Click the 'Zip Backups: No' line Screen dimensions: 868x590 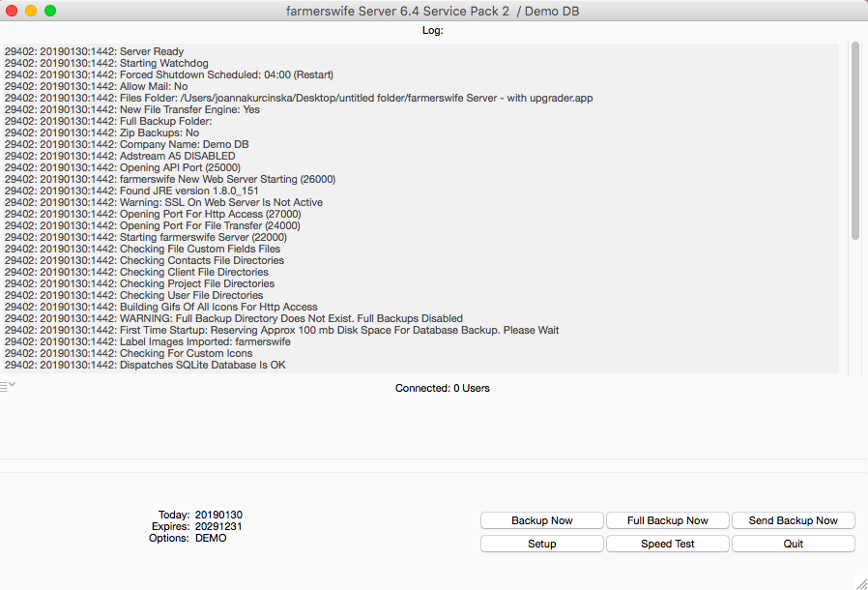pos(101,133)
